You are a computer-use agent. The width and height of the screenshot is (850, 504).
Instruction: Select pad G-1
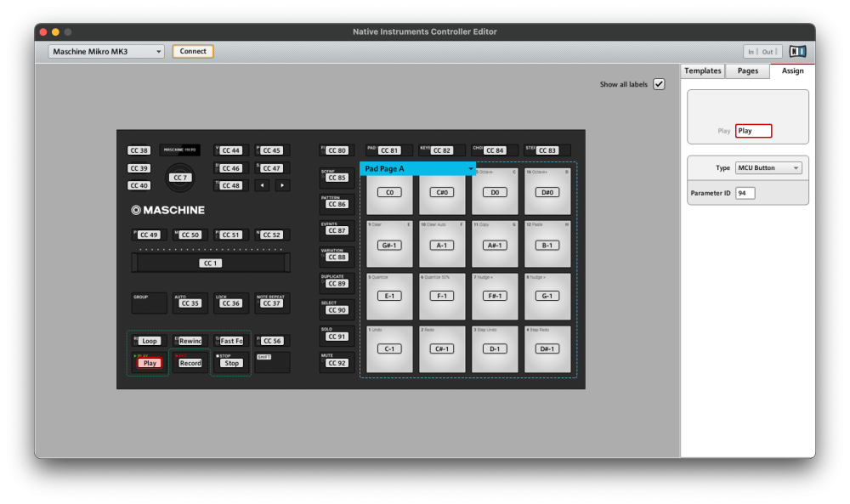(547, 297)
